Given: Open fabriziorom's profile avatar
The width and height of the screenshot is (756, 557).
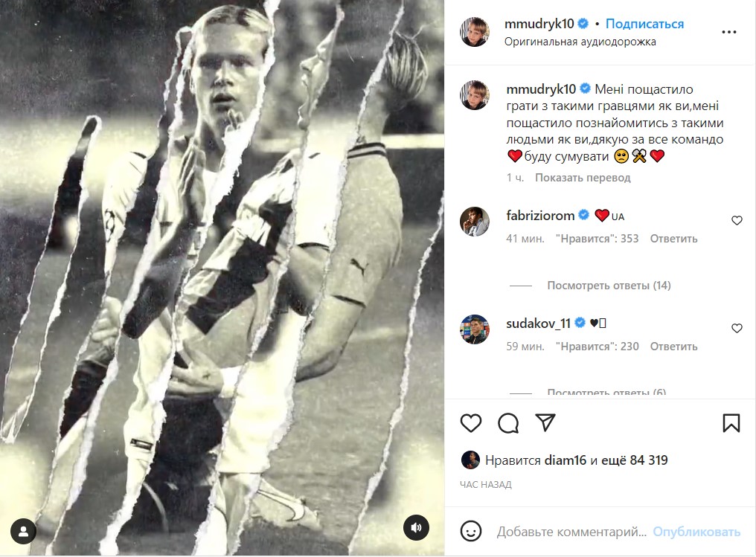Looking at the screenshot, I should tap(475, 222).
